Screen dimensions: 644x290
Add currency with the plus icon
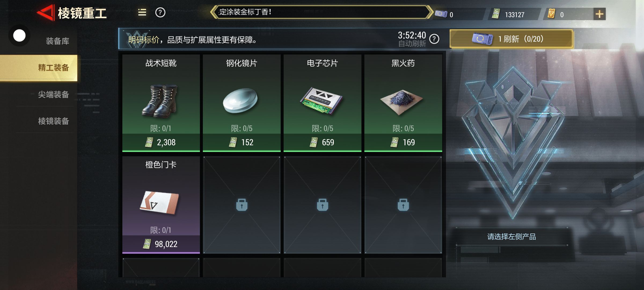tap(599, 14)
